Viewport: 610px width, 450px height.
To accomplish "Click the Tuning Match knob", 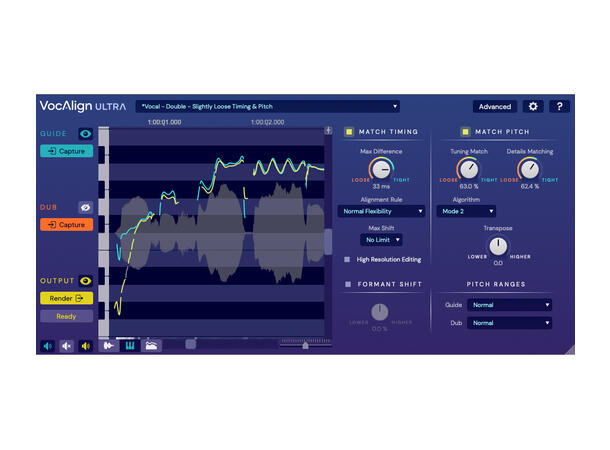I will (469, 169).
